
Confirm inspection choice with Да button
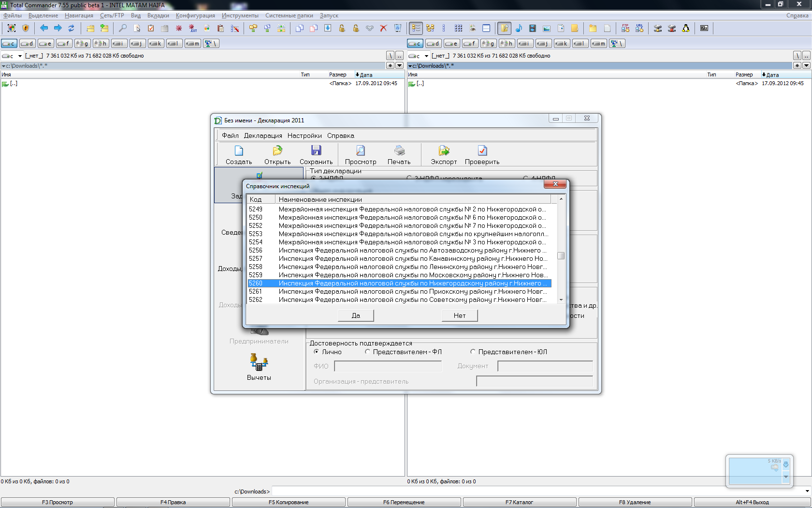point(356,315)
